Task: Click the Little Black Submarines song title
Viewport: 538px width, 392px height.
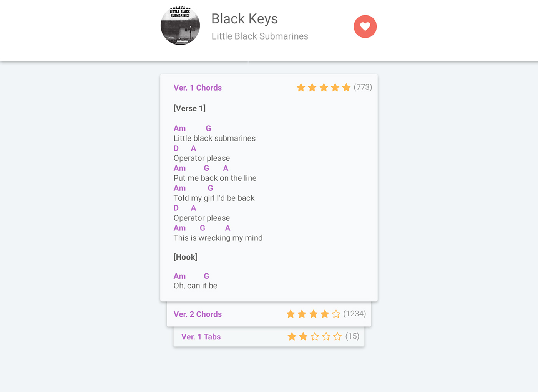Action: tap(260, 36)
